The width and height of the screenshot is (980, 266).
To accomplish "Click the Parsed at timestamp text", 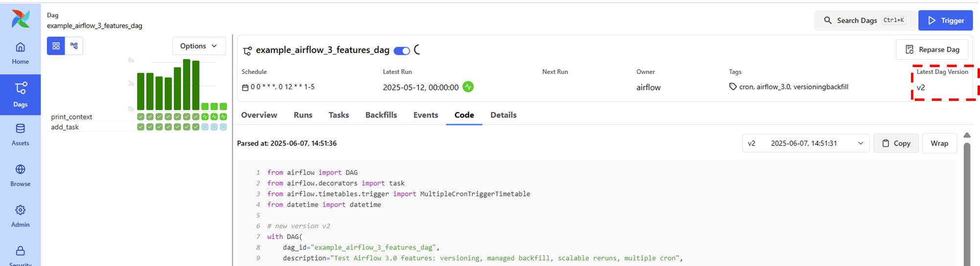I will click(287, 143).
